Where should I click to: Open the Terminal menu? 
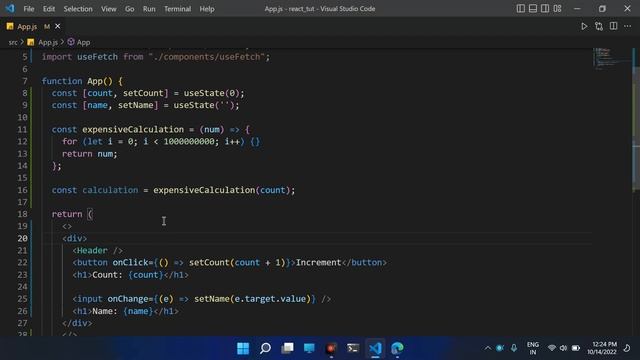tap(177, 9)
